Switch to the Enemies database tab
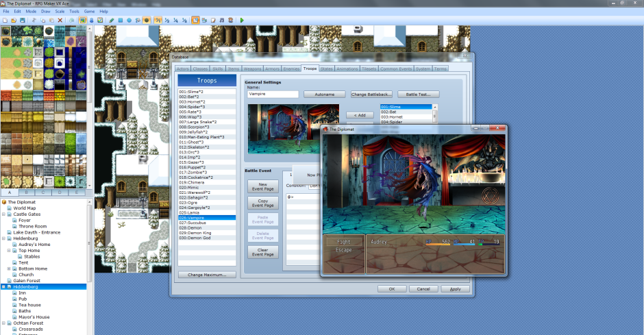 click(292, 69)
